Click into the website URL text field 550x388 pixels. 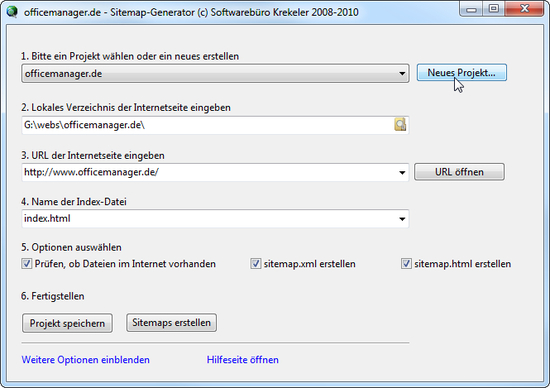click(x=208, y=172)
